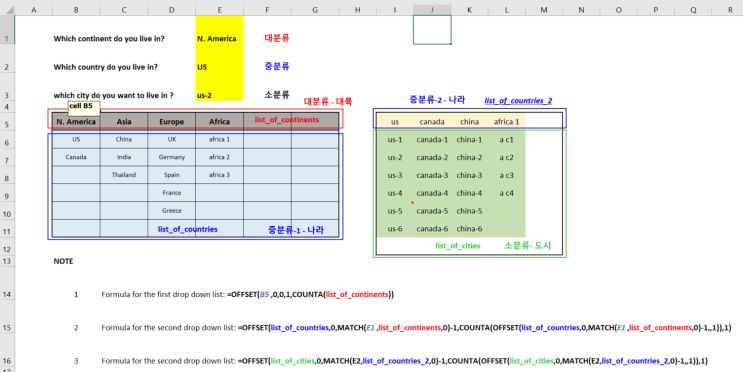Click the Spain cell
Image resolution: width=743 pixels, height=372 pixels.
172,175
